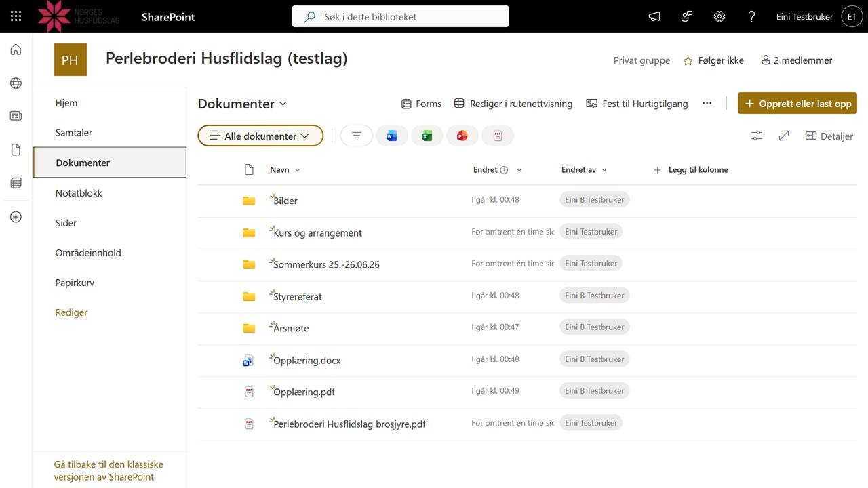Expand the Dokumenter library dropdown
This screenshot has height=488, width=868.
click(x=243, y=104)
